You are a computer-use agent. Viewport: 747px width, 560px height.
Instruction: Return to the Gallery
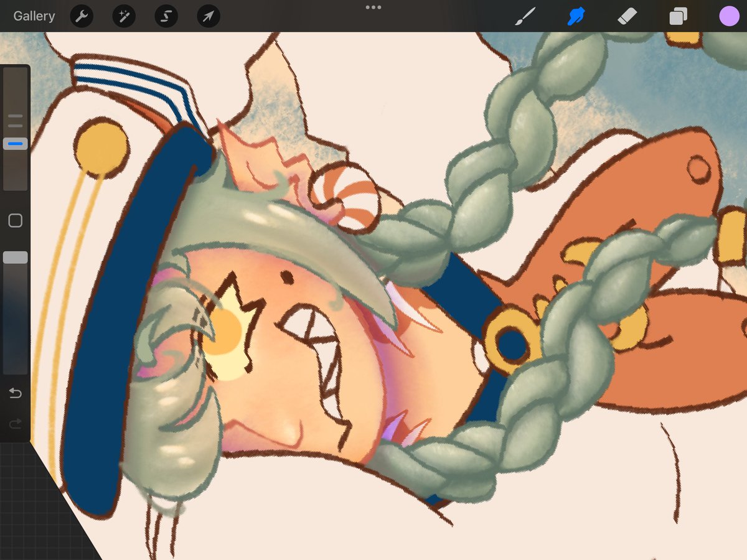click(34, 16)
